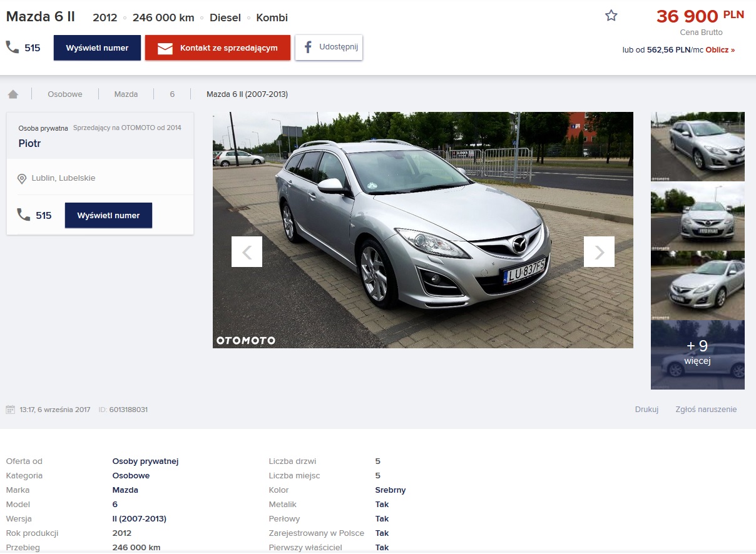
Task: Report listing via 'Zgłoś naruszenie'
Action: point(706,410)
